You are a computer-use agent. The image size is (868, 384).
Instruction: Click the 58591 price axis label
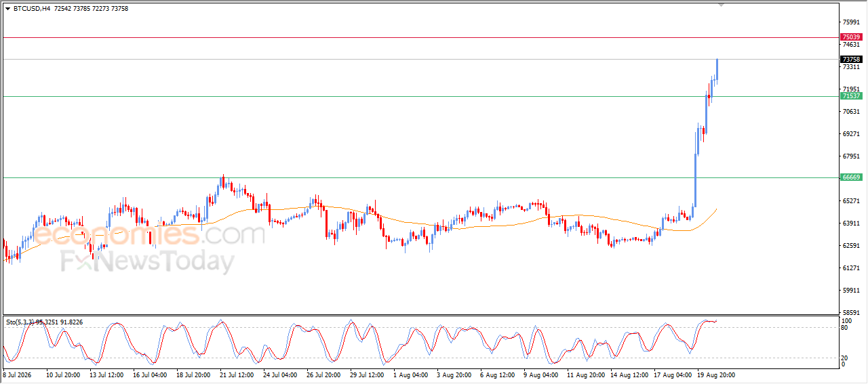pos(850,312)
